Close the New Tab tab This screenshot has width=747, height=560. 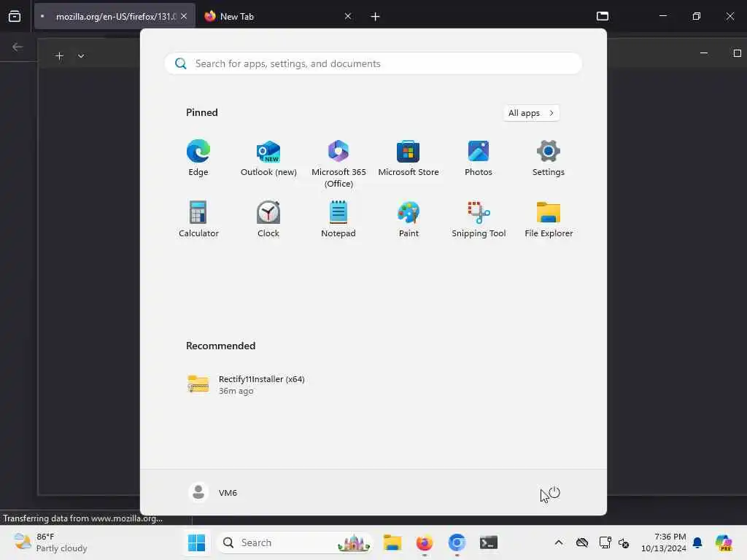click(348, 16)
